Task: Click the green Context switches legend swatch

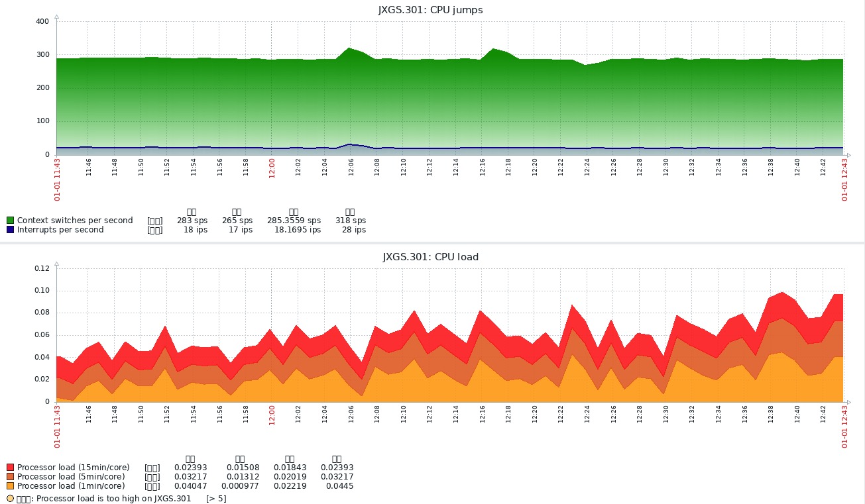Action: pos(10,221)
